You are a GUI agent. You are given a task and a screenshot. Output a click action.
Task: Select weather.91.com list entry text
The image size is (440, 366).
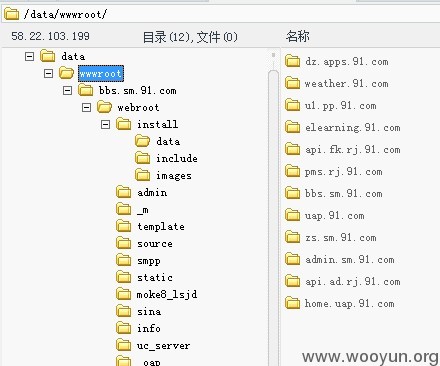pos(346,83)
